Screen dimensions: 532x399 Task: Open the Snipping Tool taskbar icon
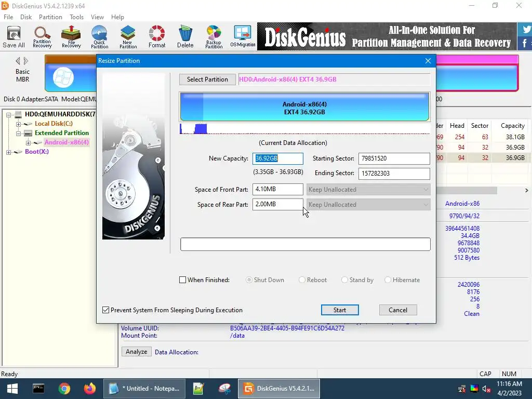point(224,389)
